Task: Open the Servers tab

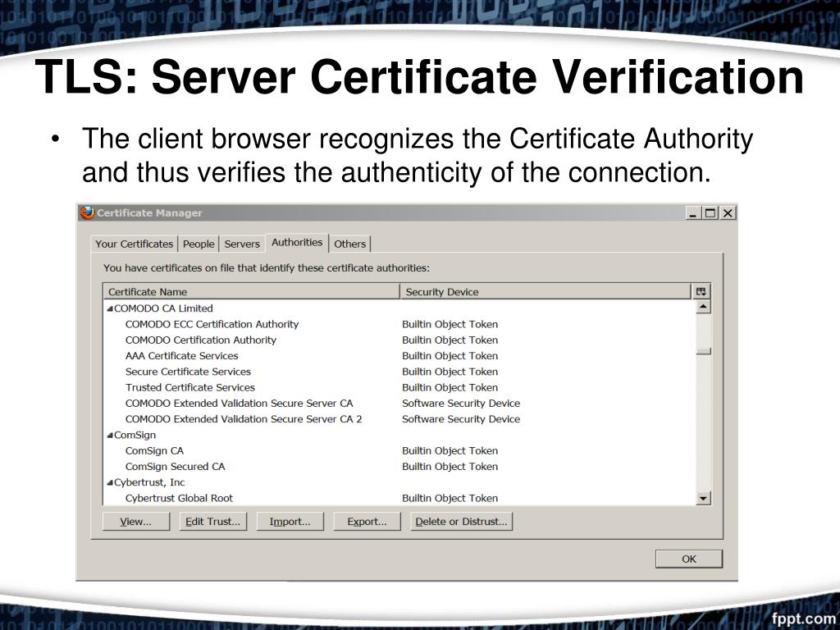Action: 242,244
